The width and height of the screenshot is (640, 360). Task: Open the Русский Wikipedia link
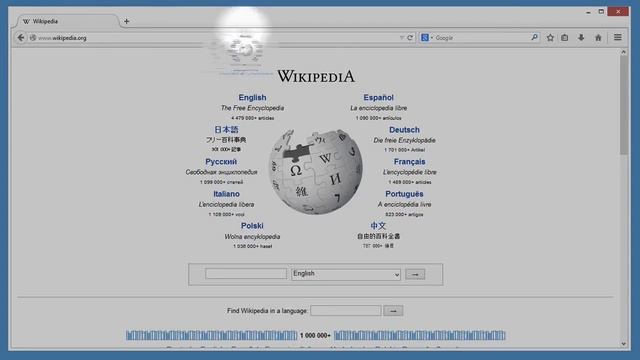tap(221, 162)
